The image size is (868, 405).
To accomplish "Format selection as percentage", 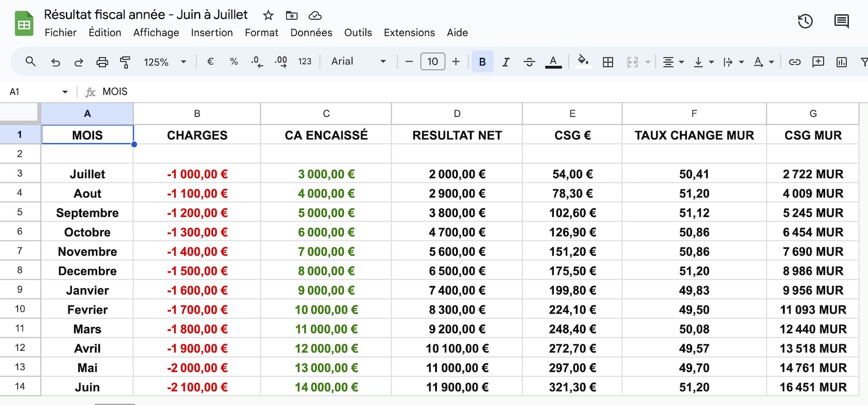I will pos(233,61).
